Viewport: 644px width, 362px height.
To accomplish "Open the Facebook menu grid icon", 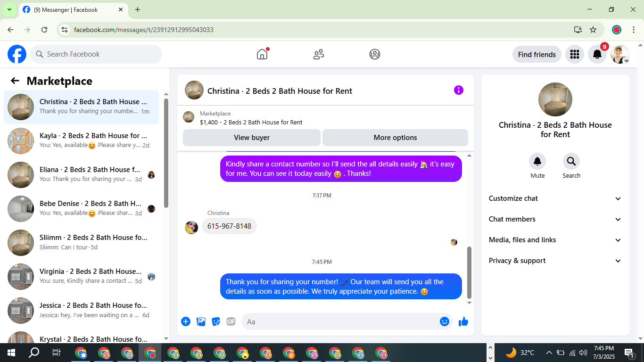I will click(x=574, y=54).
